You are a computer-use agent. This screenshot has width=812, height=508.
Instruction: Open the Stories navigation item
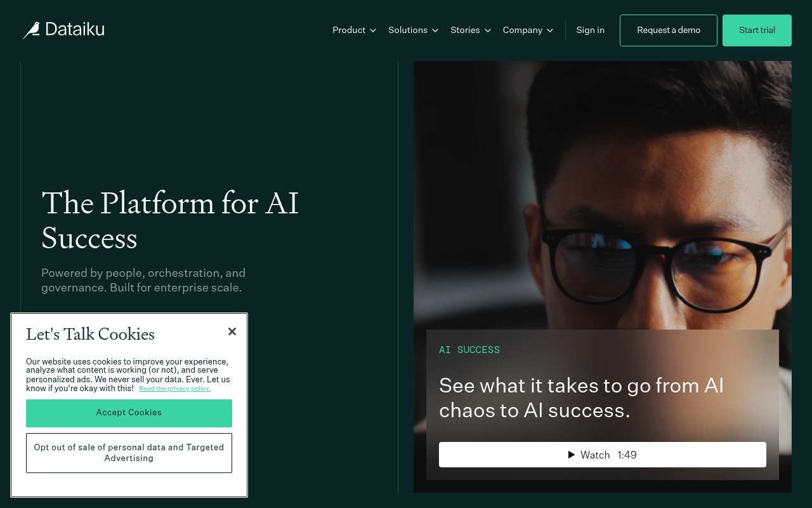(465, 30)
